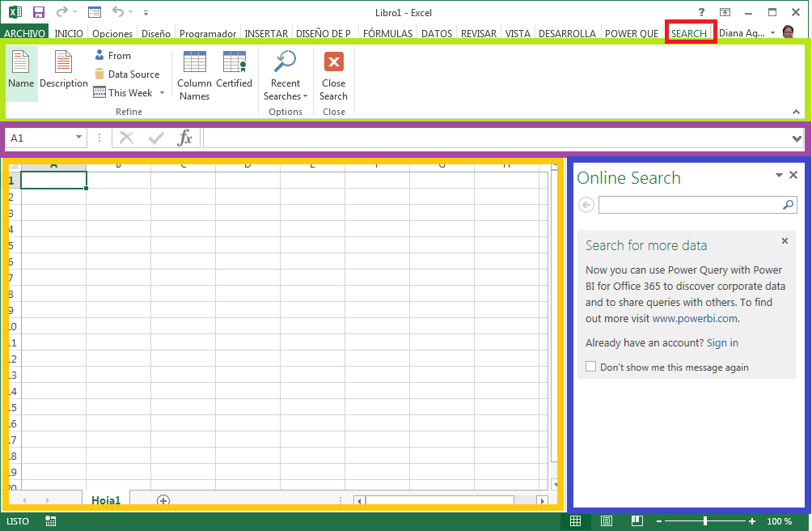Select cell A1 in the worksheet
Screen dimensions: 812x531
click(x=53, y=181)
